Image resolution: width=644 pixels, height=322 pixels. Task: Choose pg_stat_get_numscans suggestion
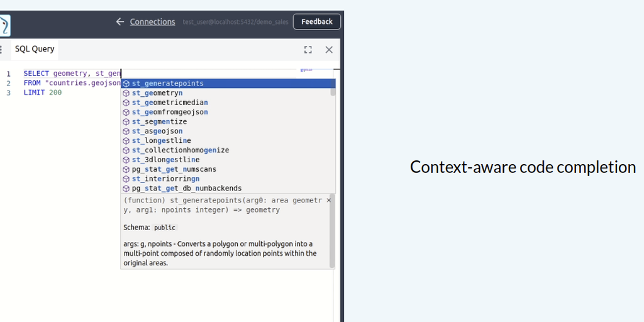click(x=228, y=169)
